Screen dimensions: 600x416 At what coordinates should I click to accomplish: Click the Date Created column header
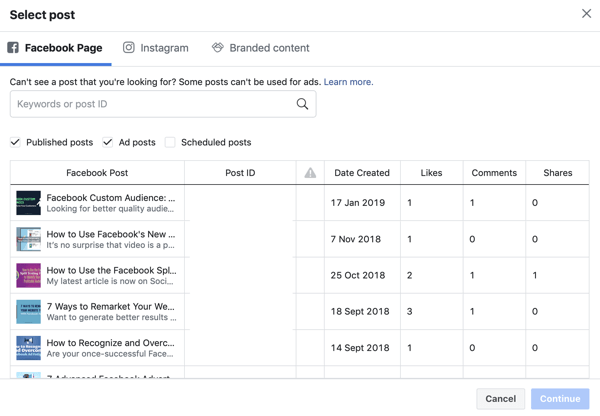362,173
